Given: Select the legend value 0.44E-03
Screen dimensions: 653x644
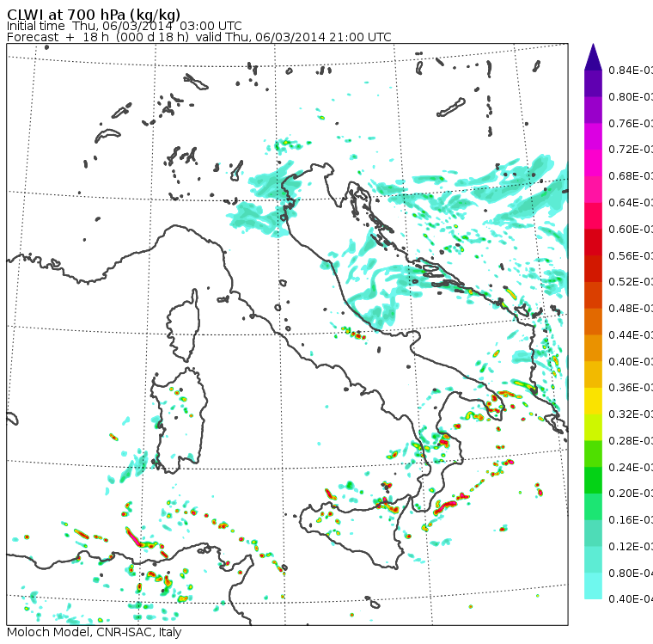Looking at the screenshot, I should [x=631, y=334].
